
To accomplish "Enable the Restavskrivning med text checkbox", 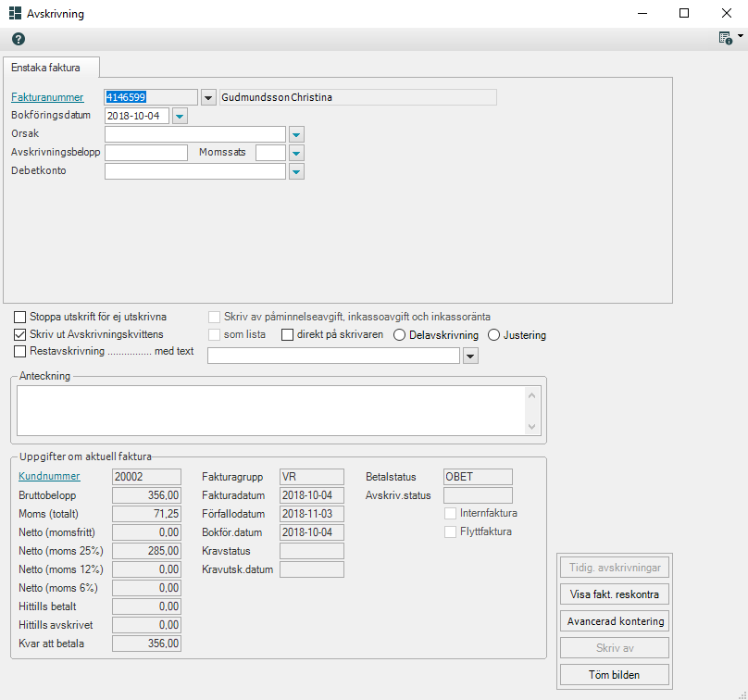I will pos(19,352).
